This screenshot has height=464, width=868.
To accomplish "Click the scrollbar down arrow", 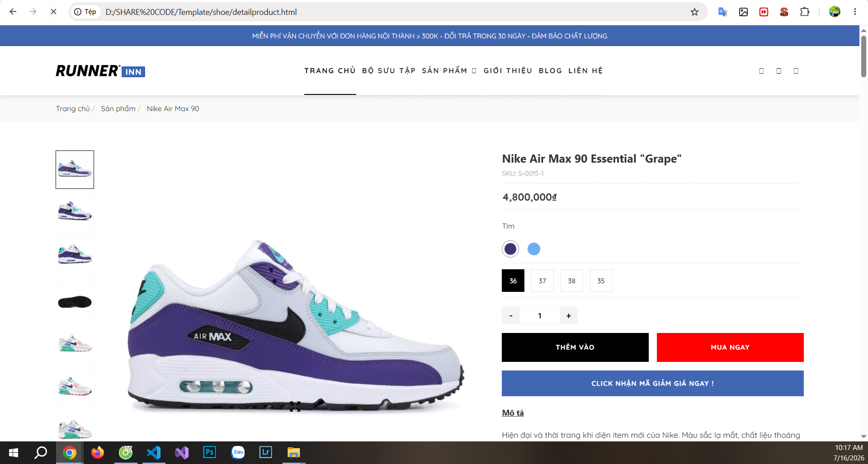I will (863, 436).
